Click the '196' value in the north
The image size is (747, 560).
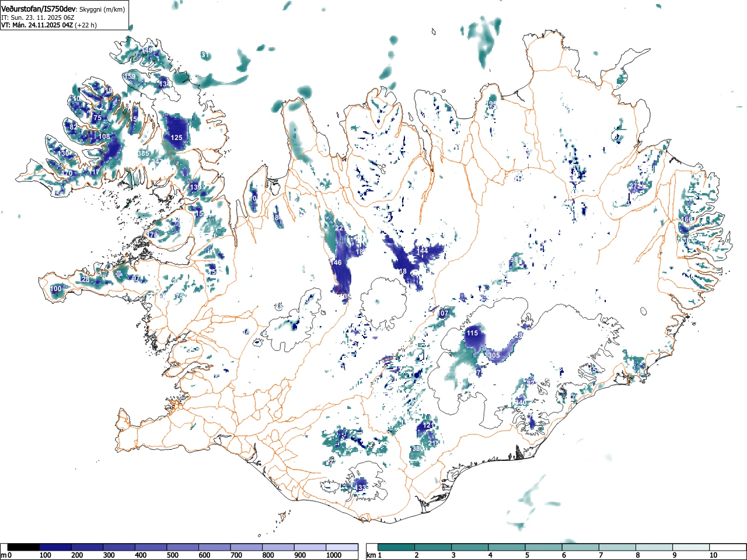491,103
